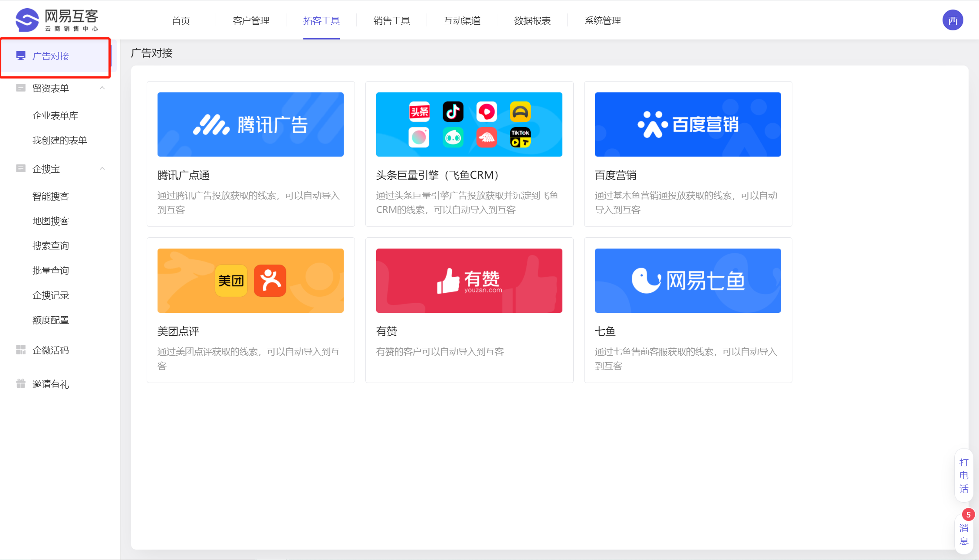Screen dimensions: 979x560
Task: Click the 网易互客 logo
Action: 57,20
